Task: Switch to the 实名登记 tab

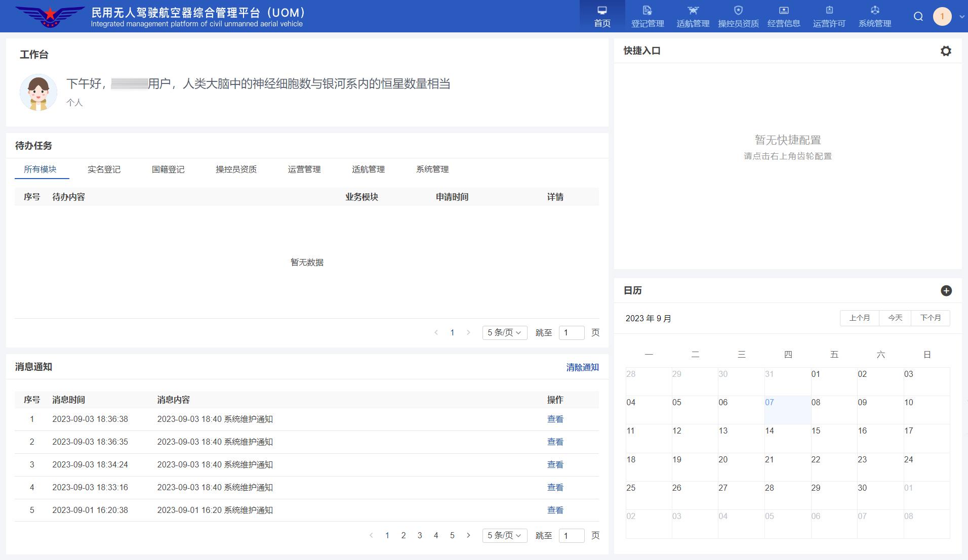Action: click(104, 169)
